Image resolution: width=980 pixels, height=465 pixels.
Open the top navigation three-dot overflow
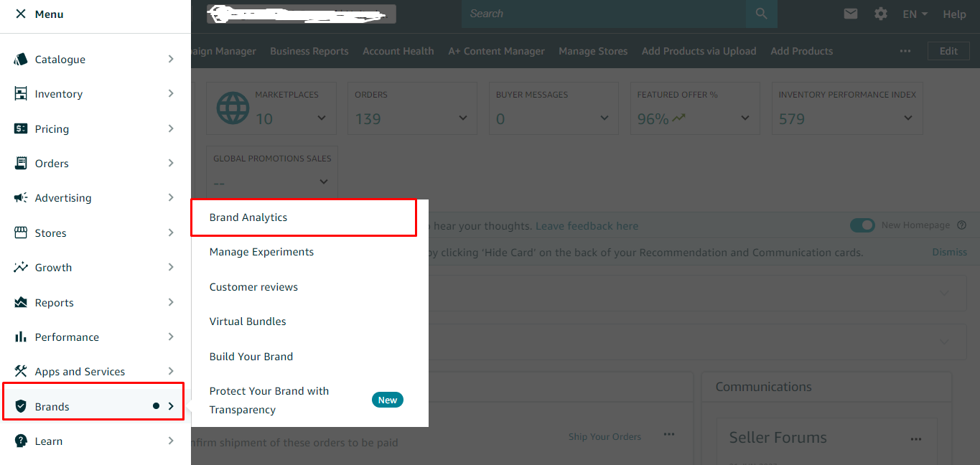pyautogui.click(x=905, y=51)
